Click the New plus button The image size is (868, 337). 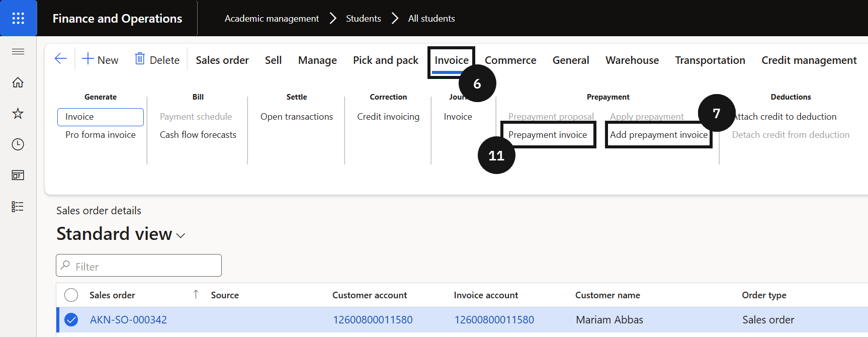pyautogui.click(x=100, y=60)
